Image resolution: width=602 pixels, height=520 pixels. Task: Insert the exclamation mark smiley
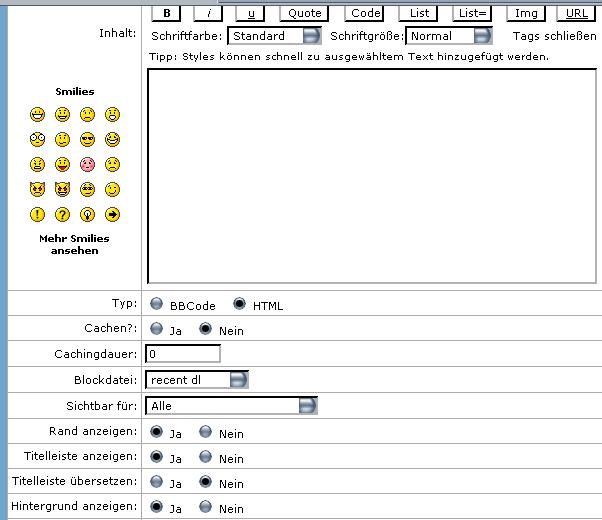38,214
